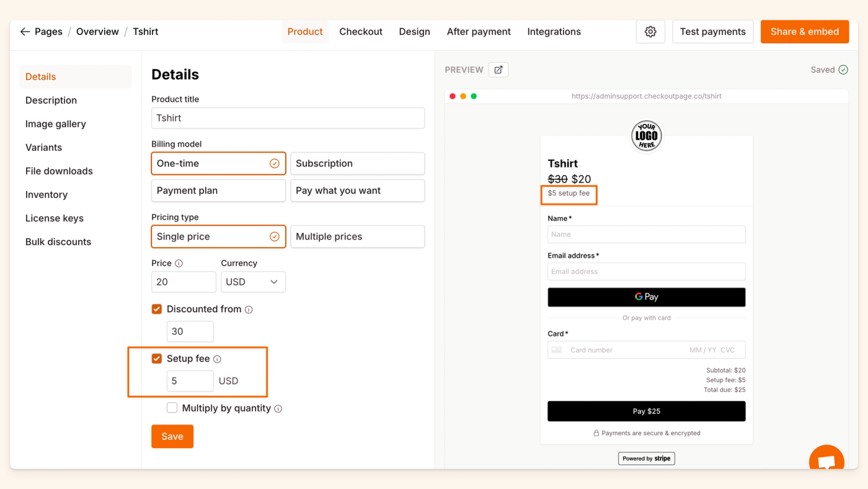Focus the Setup fee amount field

[190, 381]
